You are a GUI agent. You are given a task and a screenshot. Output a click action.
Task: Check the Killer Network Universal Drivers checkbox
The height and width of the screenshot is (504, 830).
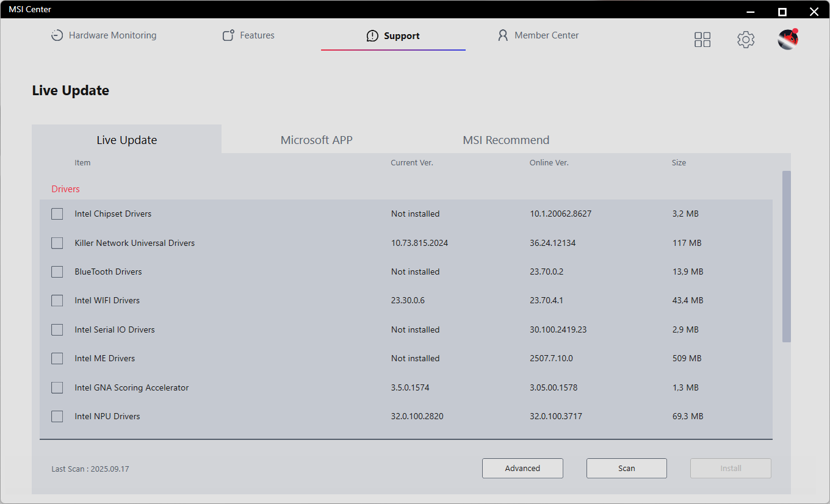click(x=57, y=243)
